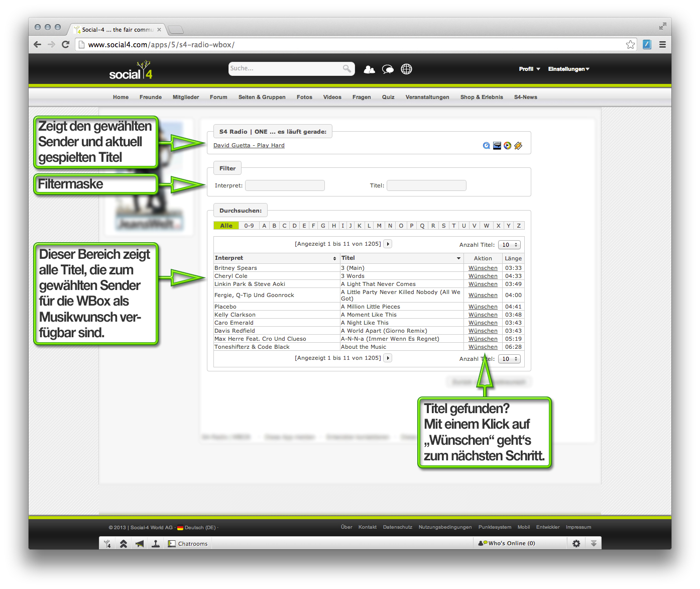Screen dimensions: 700x589
Task: Bookmark page with the star icon
Action: (630, 45)
